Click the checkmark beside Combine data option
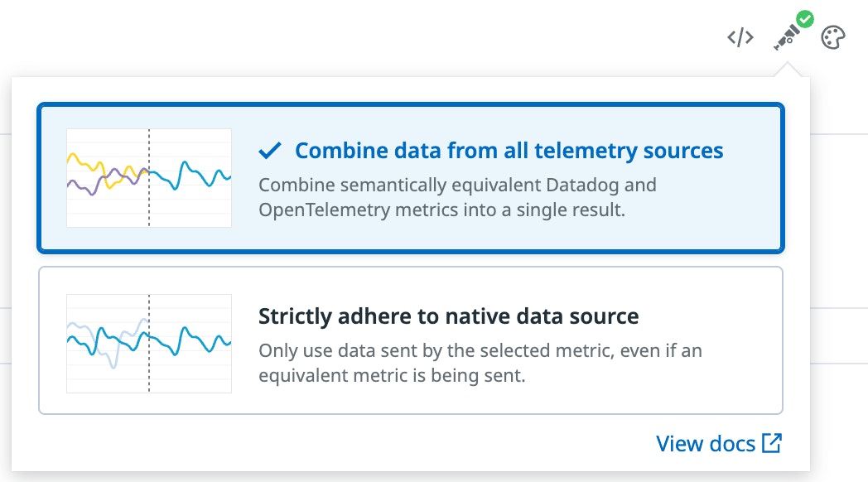 point(270,151)
